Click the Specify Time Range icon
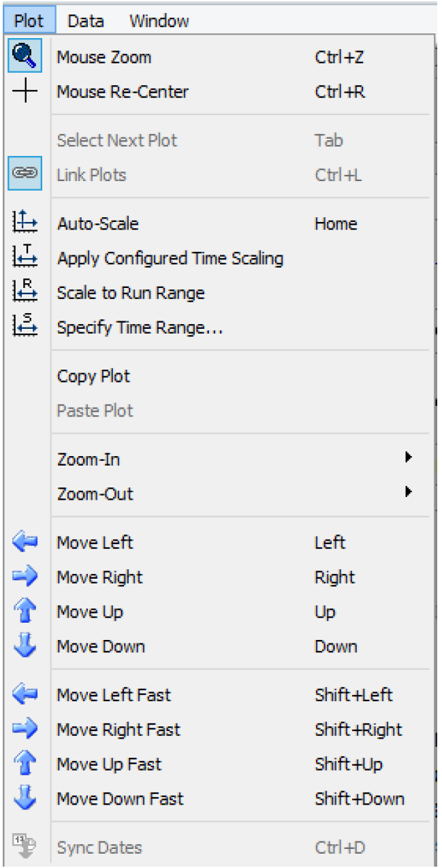 (25, 327)
